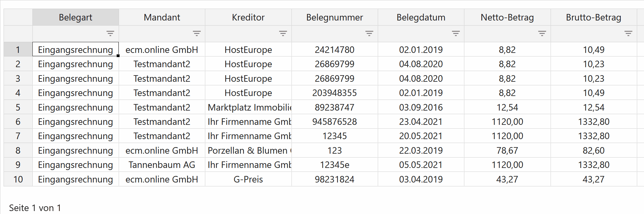644x214 pixels.
Task: Sort by the Belegdatum column header
Action: [x=421, y=17]
